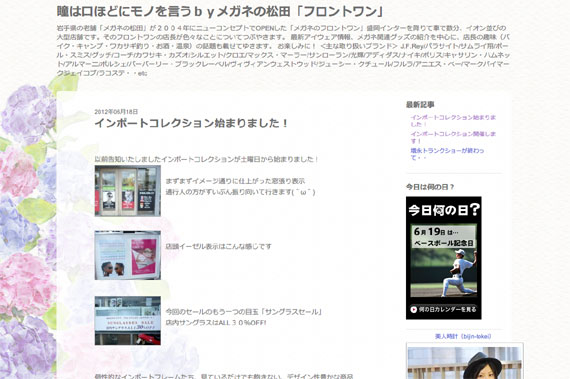Click the 6月19日は… date label in widget

[435, 231]
